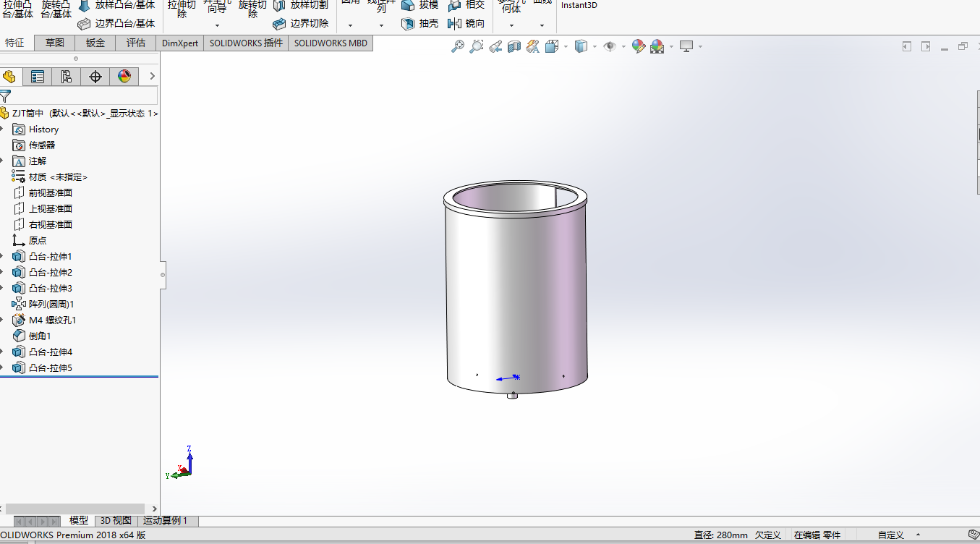Click 拉伸凸台/基体 extrude boss button

17,9
